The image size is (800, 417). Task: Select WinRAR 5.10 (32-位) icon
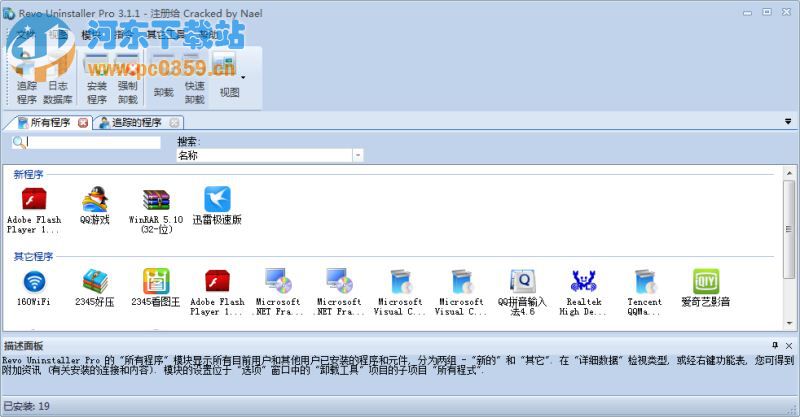tap(156, 210)
